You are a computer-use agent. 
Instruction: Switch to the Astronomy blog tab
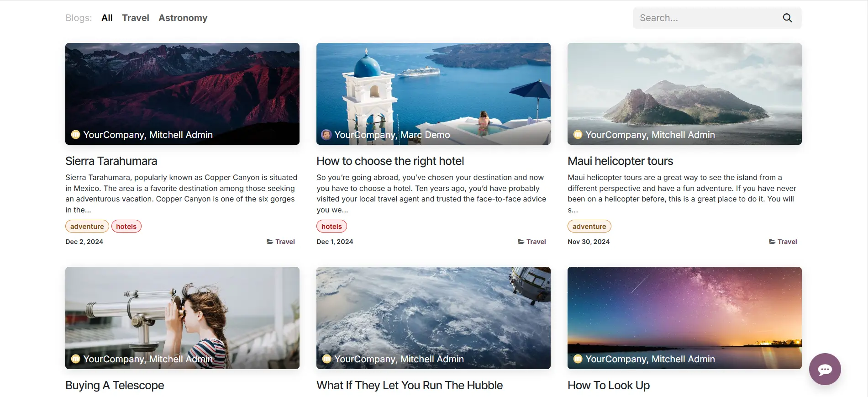coord(183,18)
